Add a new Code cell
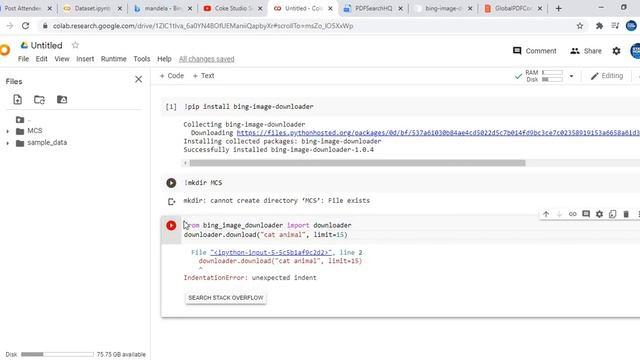 click(x=171, y=76)
